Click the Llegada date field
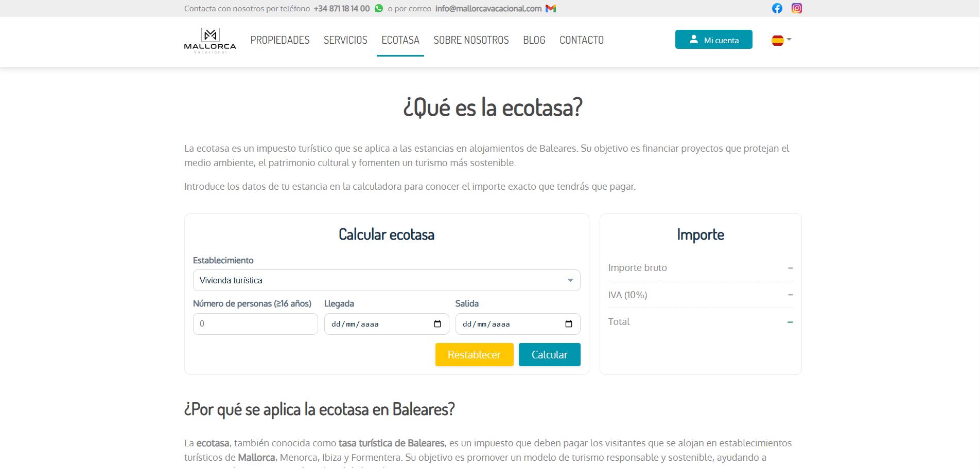 coord(387,324)
